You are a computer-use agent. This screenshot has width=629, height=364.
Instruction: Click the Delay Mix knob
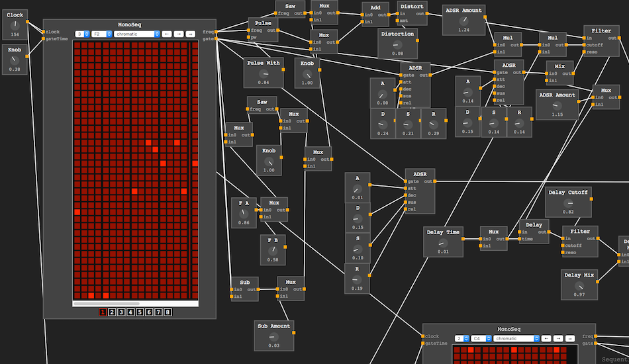578,285
